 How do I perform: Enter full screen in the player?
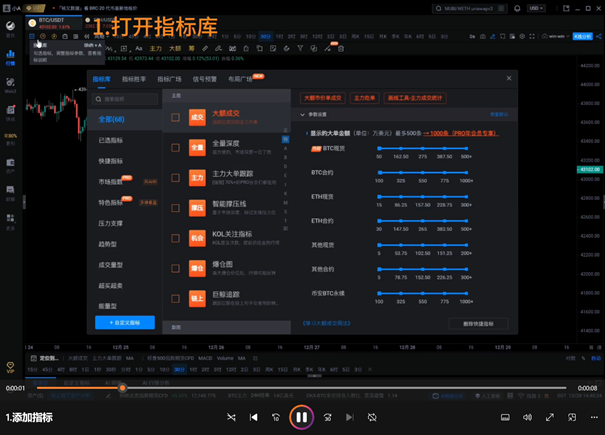pos(550,417)
